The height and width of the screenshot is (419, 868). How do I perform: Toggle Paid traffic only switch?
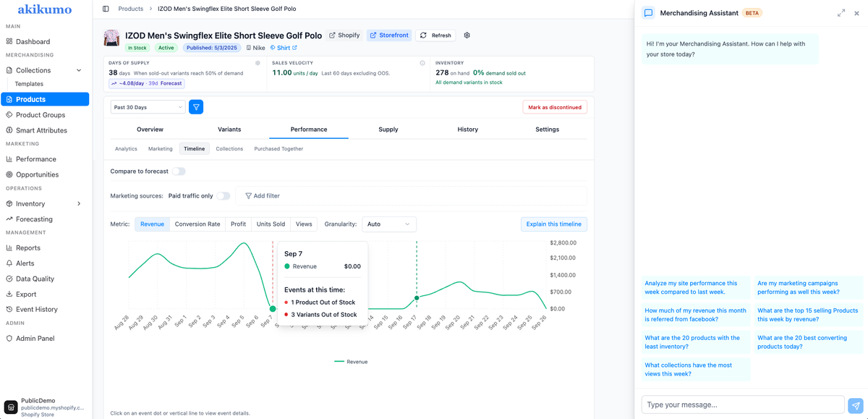click(x=224, y=196)
